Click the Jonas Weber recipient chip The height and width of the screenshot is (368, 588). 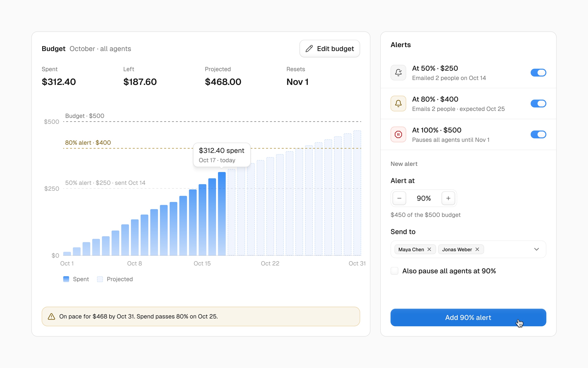click(x=461, y=249)
